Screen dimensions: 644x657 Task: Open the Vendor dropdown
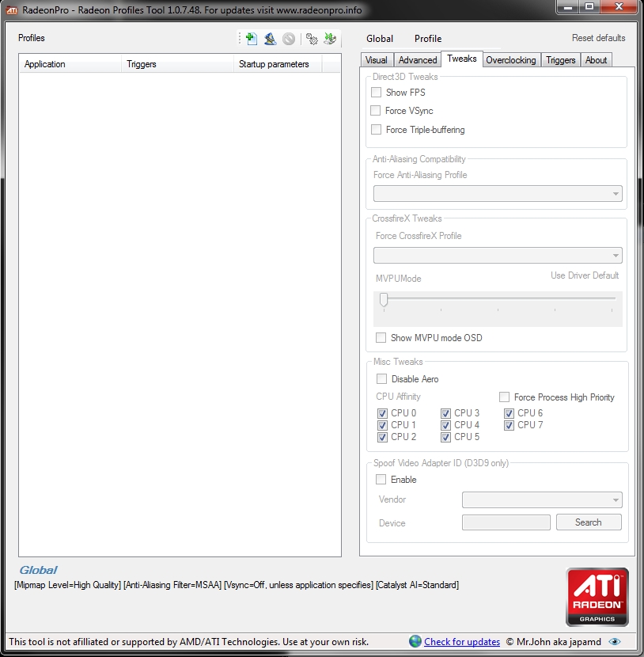[542, 499]
